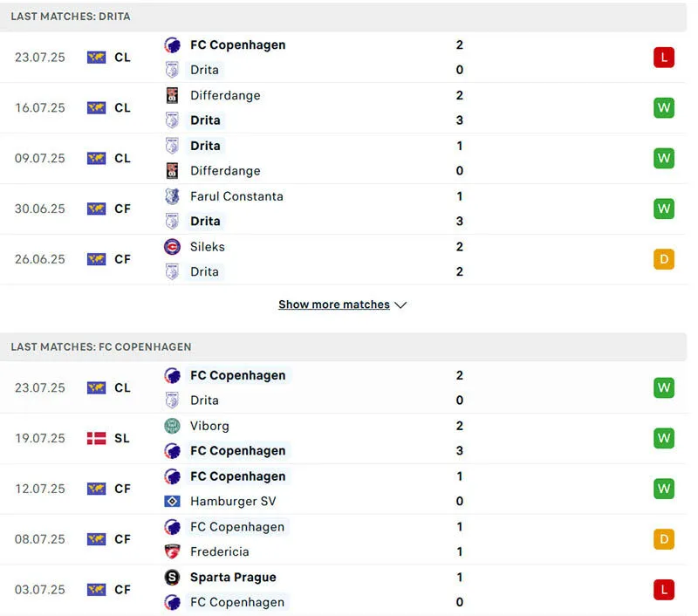Select the Last Matches: Drita header

(71, 17)
